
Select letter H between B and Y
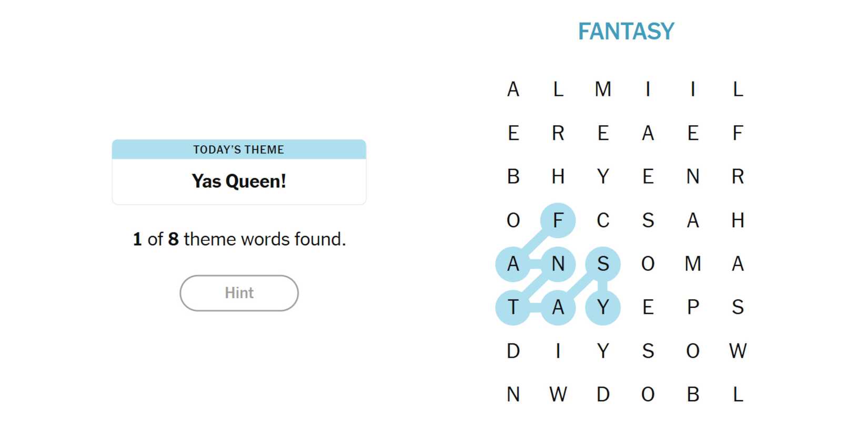tap(558, 177)
